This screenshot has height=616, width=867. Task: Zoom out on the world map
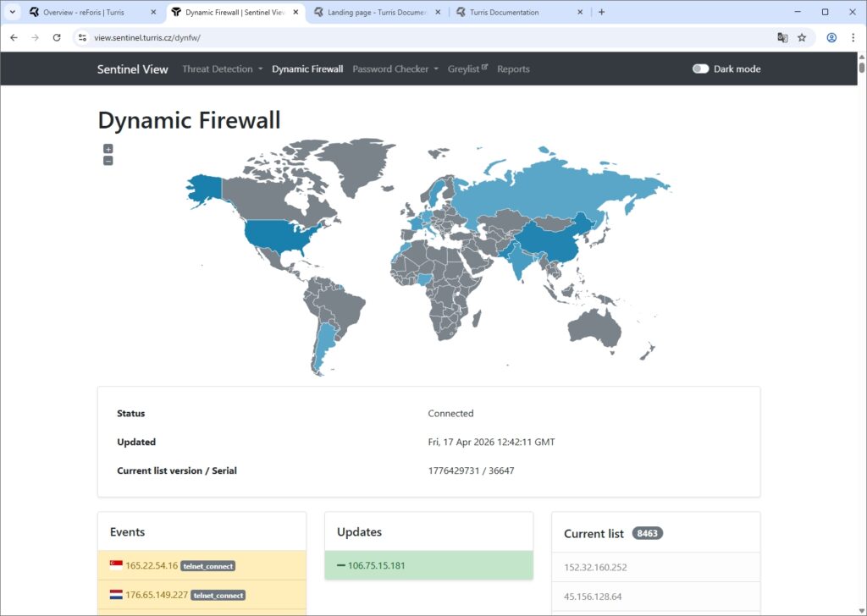click(x=108, y=161)
